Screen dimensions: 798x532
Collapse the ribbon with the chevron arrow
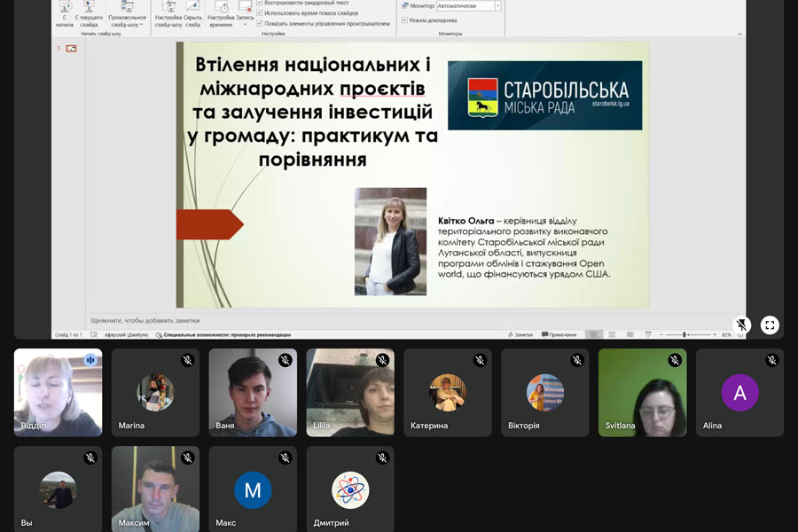(x=739, y=34)
